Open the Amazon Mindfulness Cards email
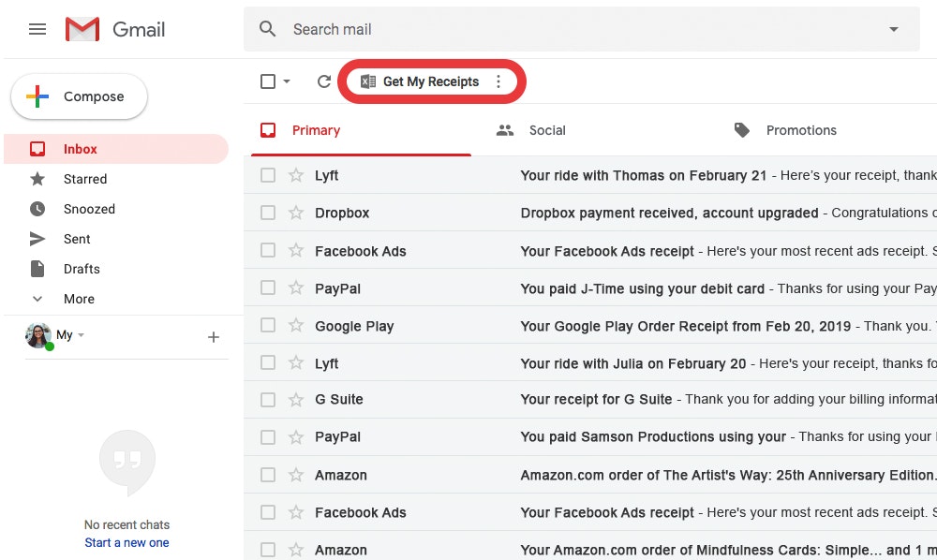Image resolution: width=937 pixels, height=560 pixels. point(656,550)
